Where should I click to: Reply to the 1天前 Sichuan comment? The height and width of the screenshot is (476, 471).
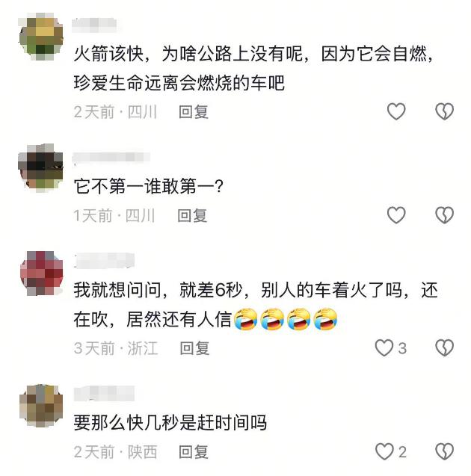[x=192, y=216]
